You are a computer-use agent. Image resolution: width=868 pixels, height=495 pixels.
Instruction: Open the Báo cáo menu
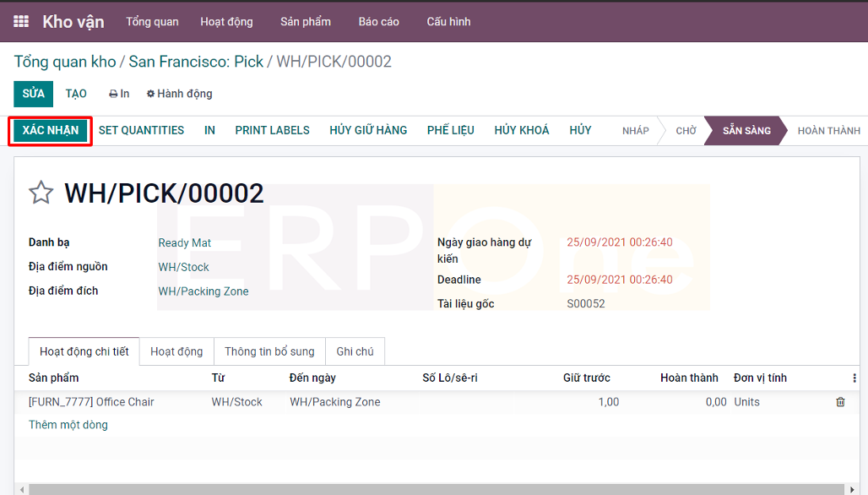coord(378,22)
